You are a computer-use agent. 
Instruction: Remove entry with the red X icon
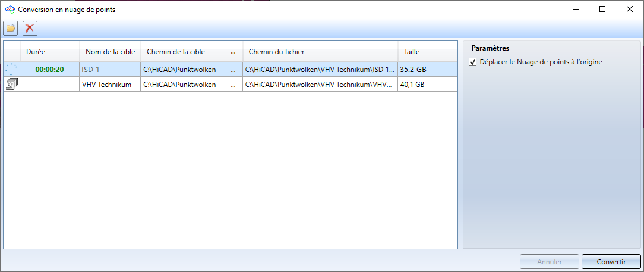(x=30, y=28)
